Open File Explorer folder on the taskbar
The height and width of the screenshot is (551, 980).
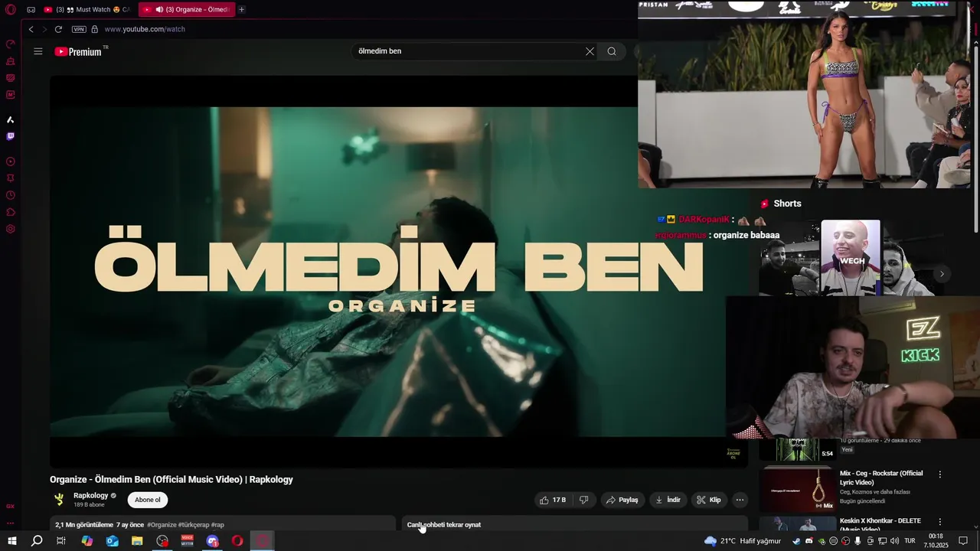click(x=137, y=541)
